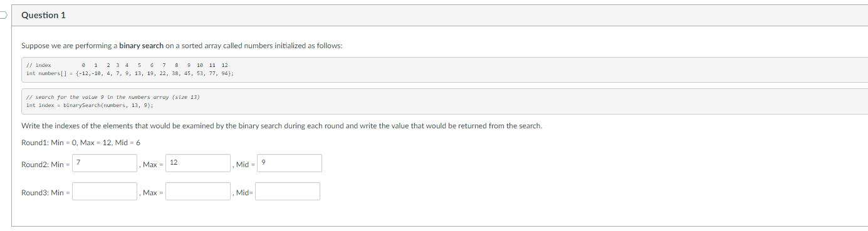Click the Round2 Mid field containing 9
Viewport: 868px width, 231px height.
tap(290, 163)
